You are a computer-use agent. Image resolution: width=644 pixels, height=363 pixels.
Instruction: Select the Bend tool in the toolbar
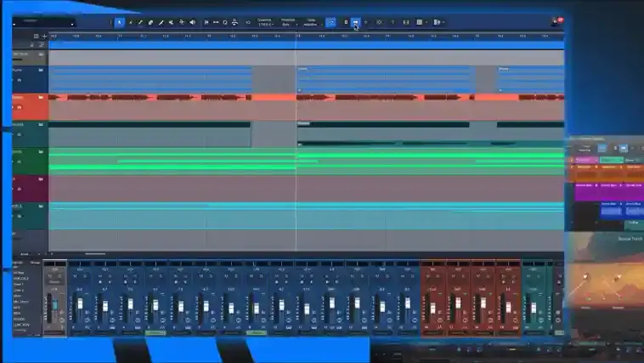tap(182, 23)
